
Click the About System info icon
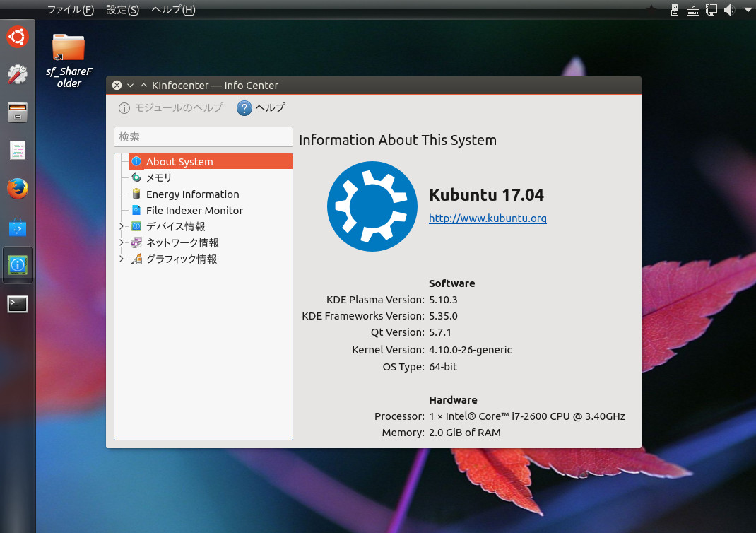[136, 161]
